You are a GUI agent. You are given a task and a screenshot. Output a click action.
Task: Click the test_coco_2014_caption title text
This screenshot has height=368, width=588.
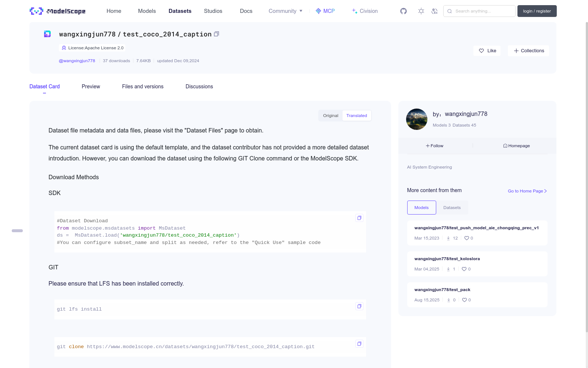(167, 34)
